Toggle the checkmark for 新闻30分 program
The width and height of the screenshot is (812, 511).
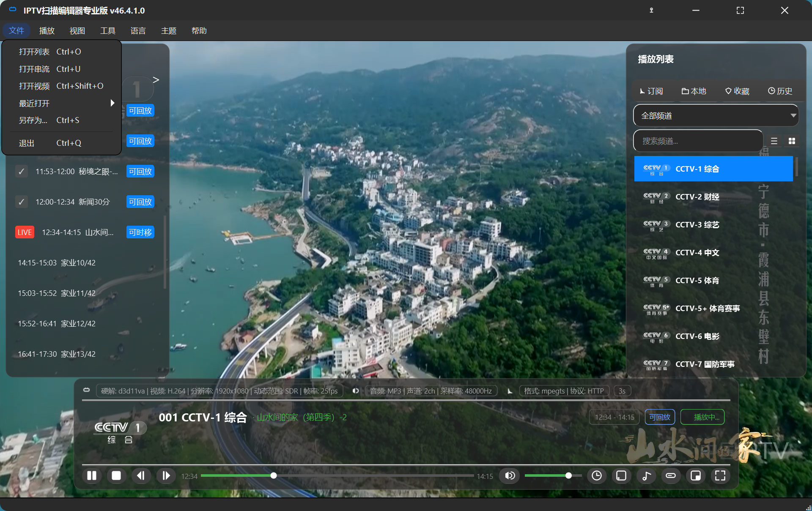point(22,202)
